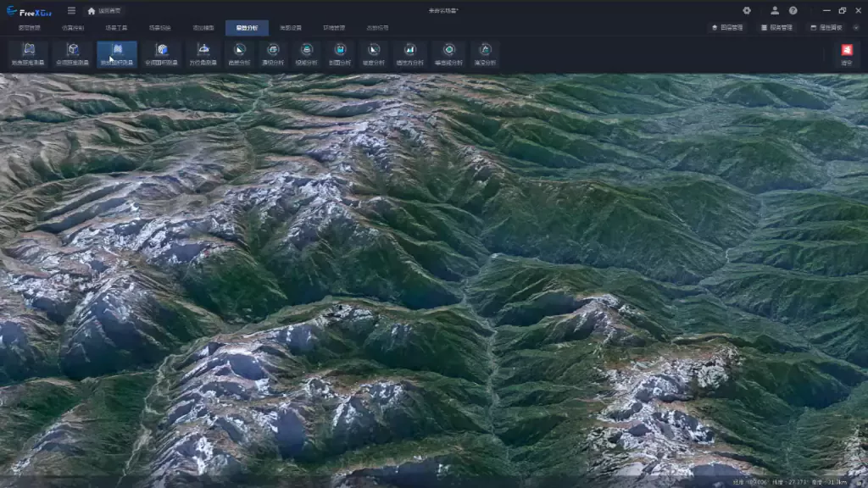Viewport: 868px width, 488px height.
Task: Click the red Clear (清空) button
Action: tap(846, 54)
